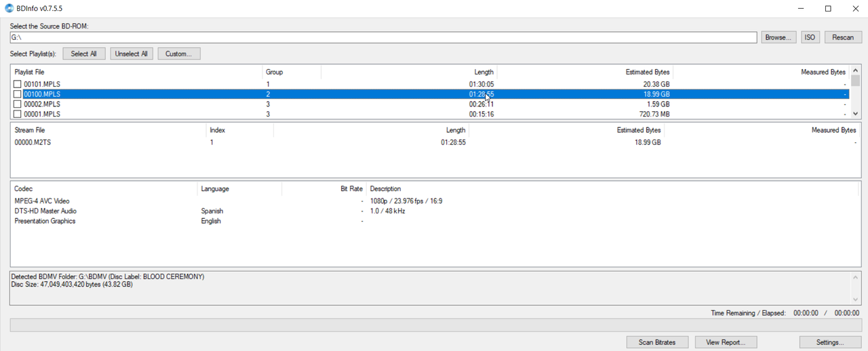Check the 00100.MPLS playlist checkbox

coord(18,95)
